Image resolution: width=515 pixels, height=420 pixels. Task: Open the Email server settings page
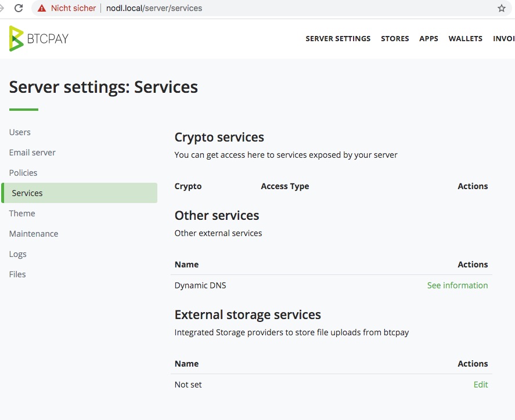click(x=32, y=153)
